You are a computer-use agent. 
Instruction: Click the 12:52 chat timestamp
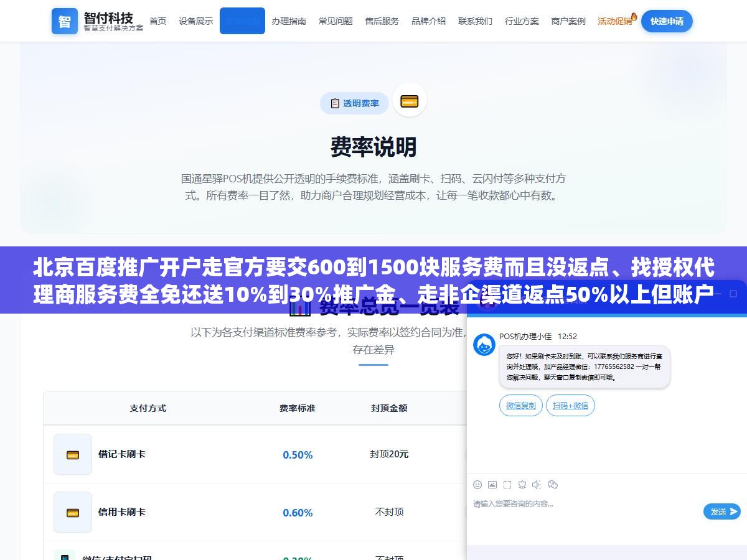pos(567,337)
